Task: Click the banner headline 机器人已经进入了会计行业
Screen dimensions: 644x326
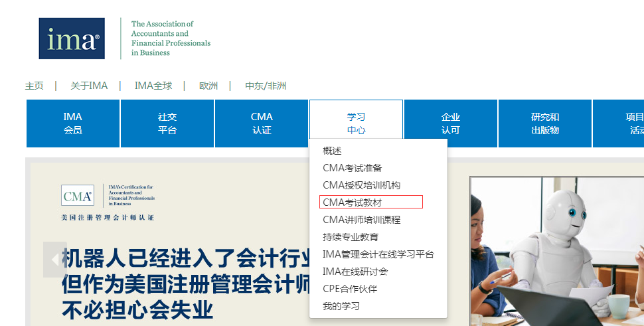Action: coord(186,259)
